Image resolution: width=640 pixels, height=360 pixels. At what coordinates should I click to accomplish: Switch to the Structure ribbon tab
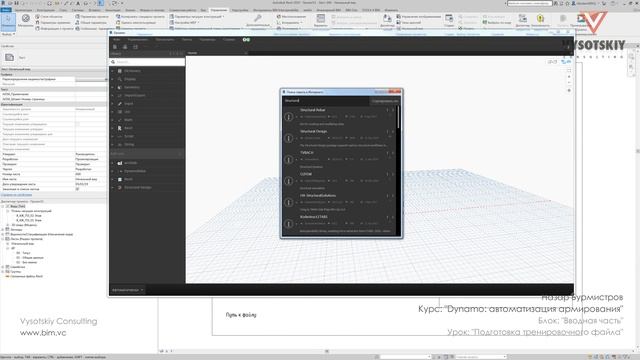point(46,10)
